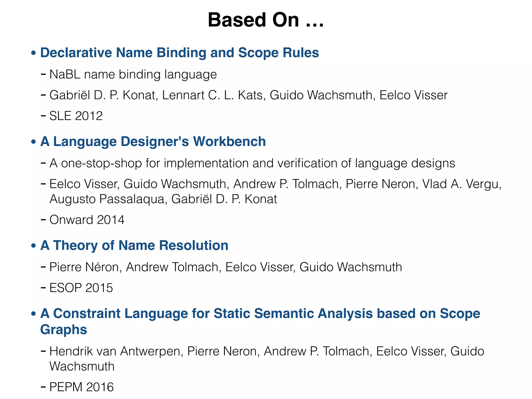Click the 'Based On …' slide title
The image size is (532, 399).
(266, 20)
